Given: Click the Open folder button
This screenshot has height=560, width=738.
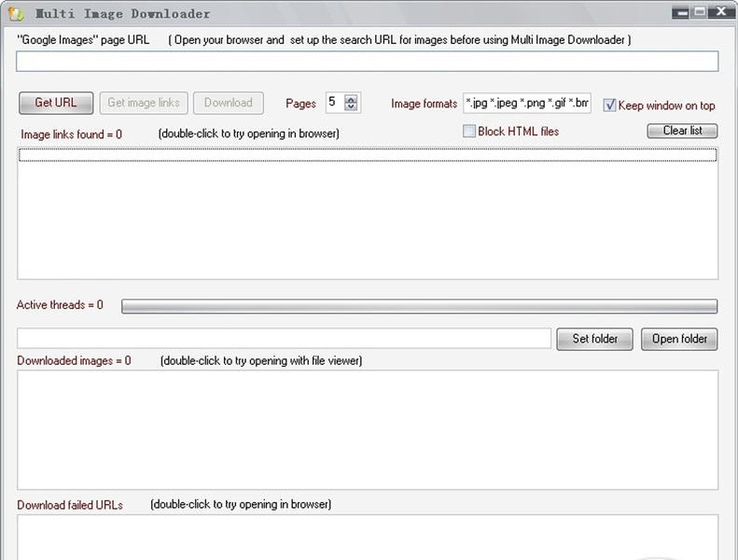Looking at the screenshot, I should [x=679, y=339].
